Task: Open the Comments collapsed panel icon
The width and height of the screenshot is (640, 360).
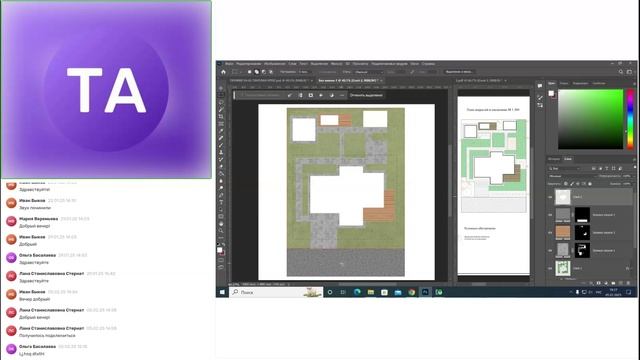Action: click(x=540, y=86)
